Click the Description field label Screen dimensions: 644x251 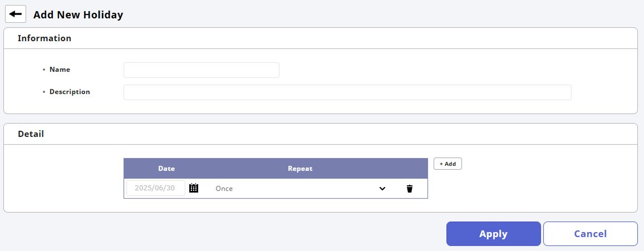pyautogui.click(x=70, y=92)
